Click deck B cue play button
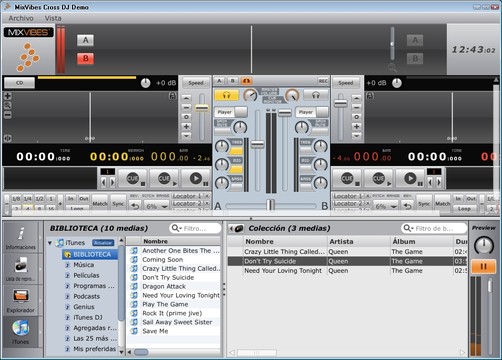The height and width of the screenshot is (360, 502). pos(379,179)
